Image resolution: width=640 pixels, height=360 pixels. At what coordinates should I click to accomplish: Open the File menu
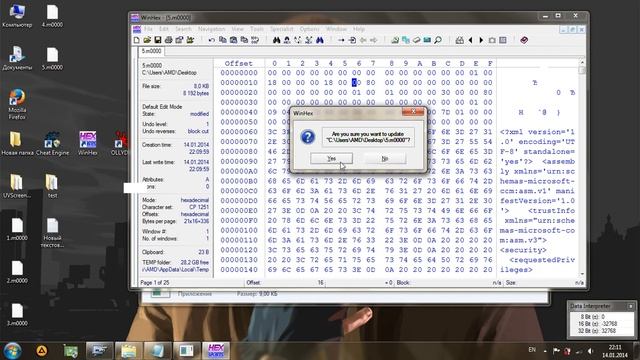pos(148,29)
